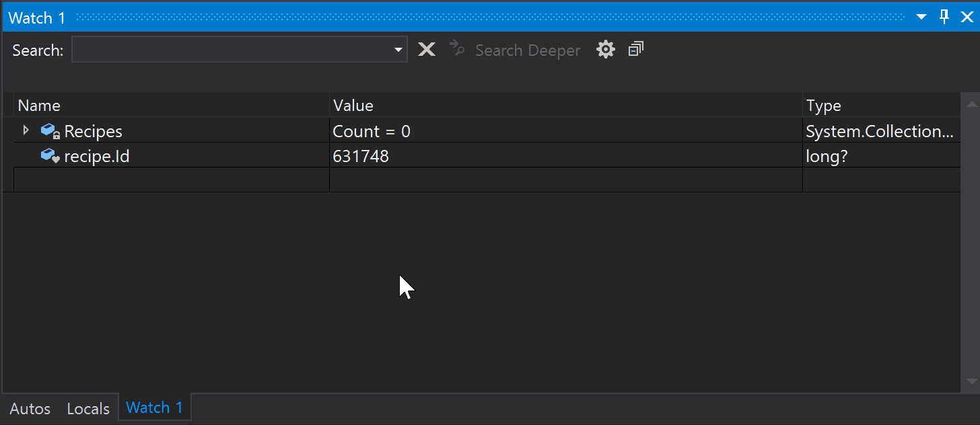Click the scrollbar down arrow

(971, 381)
